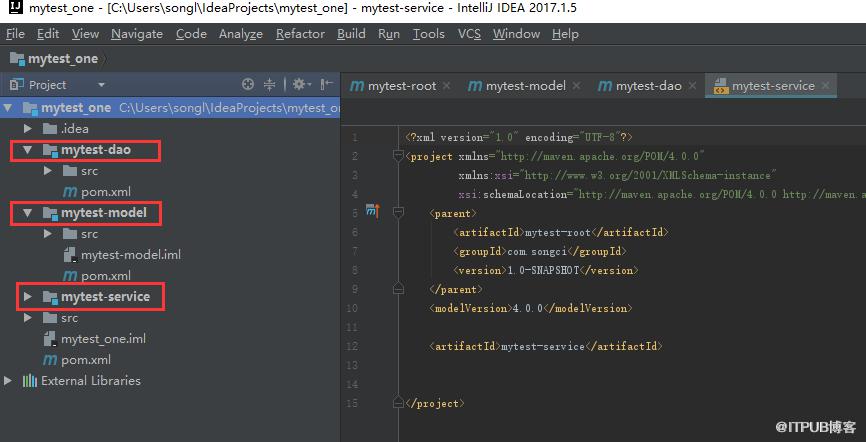Open the Build menu
Image resolution: width=866 pixels, height=442 pixels.
click(x=351, y=34)
